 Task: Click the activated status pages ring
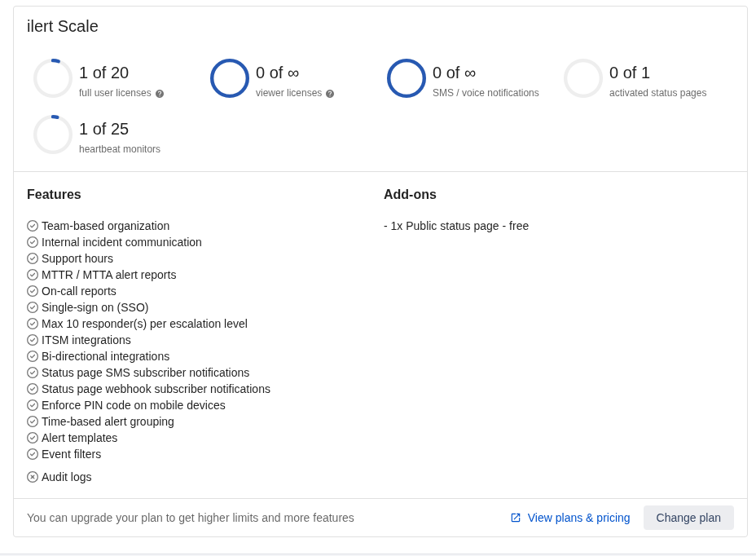(583, 78)
